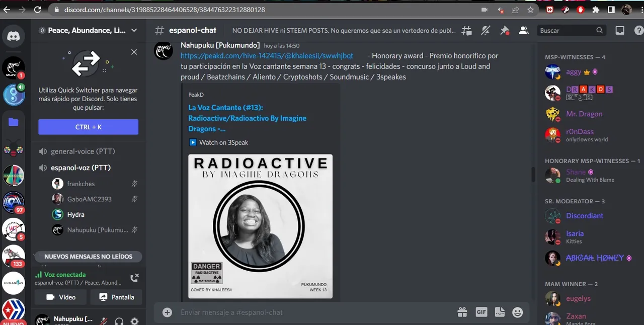
Task: Open server with 97 notification badge
Action: 14,202
